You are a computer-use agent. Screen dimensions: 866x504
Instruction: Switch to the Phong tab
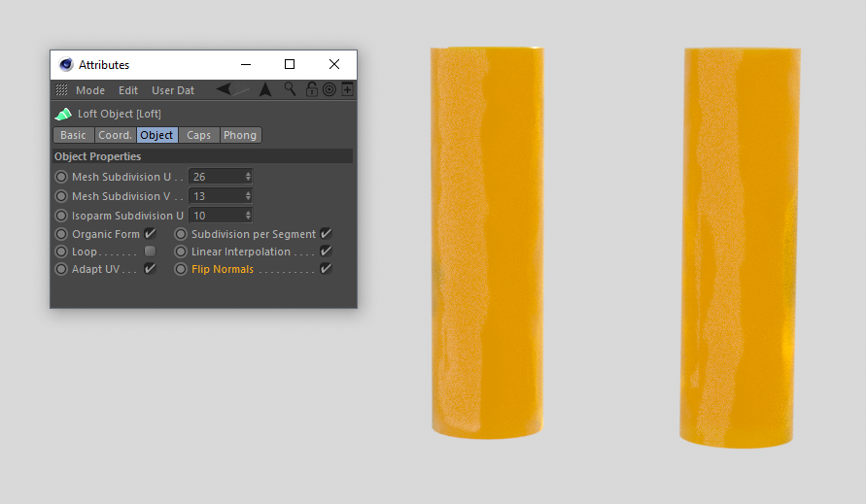[240, 135]
